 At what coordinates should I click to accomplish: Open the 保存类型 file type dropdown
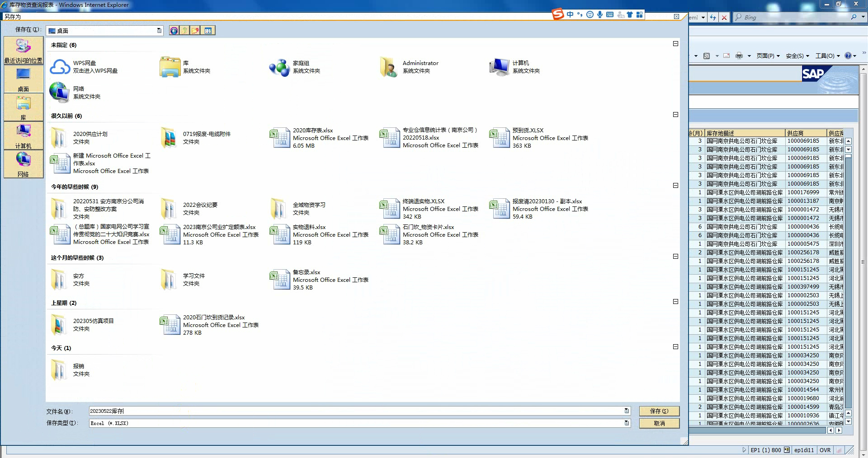pos(627,423)
